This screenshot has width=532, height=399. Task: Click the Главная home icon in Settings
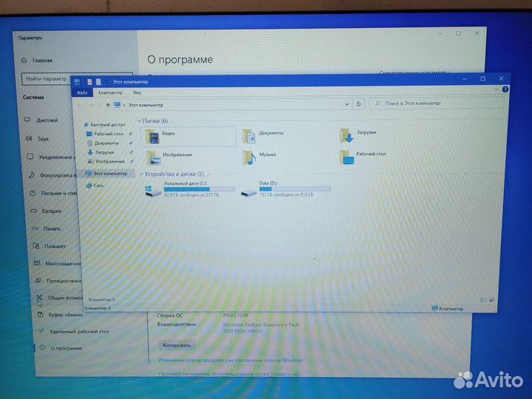coord(24,60)
